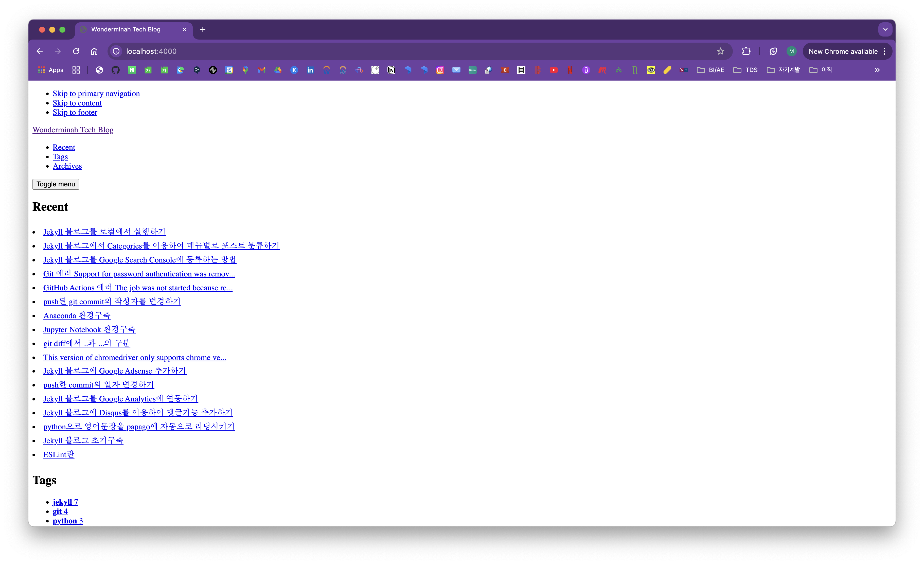
Task: Open the LinkedIn bookmark icon
Action: click(310, 70)
